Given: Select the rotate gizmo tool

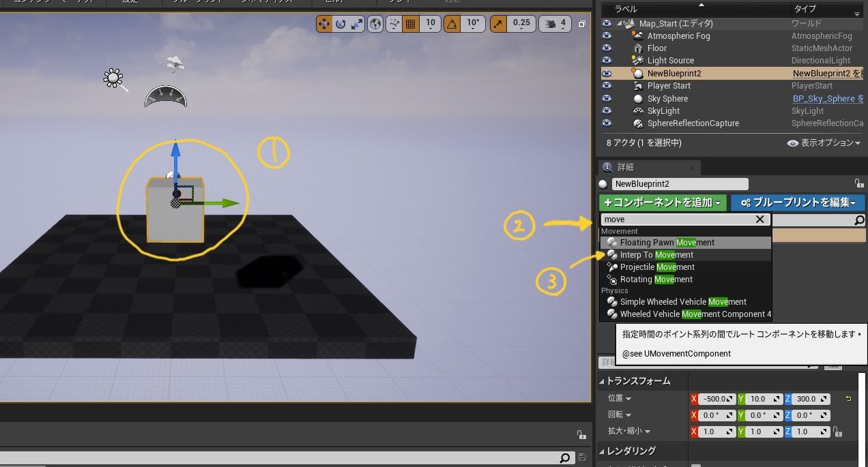Looking at the screenshot, I should 341,24.
